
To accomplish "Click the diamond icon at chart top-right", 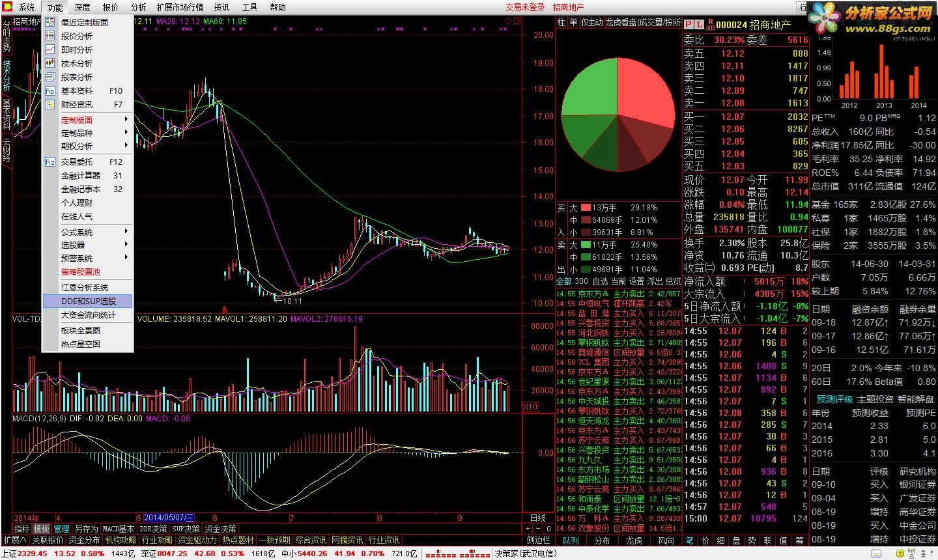I will coord(508,21).
